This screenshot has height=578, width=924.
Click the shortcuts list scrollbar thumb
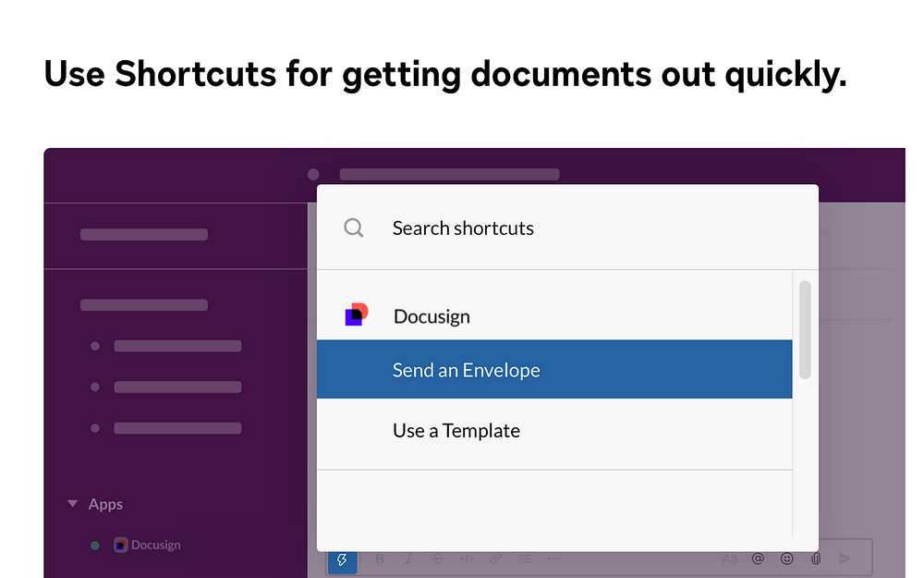[805, 330]
